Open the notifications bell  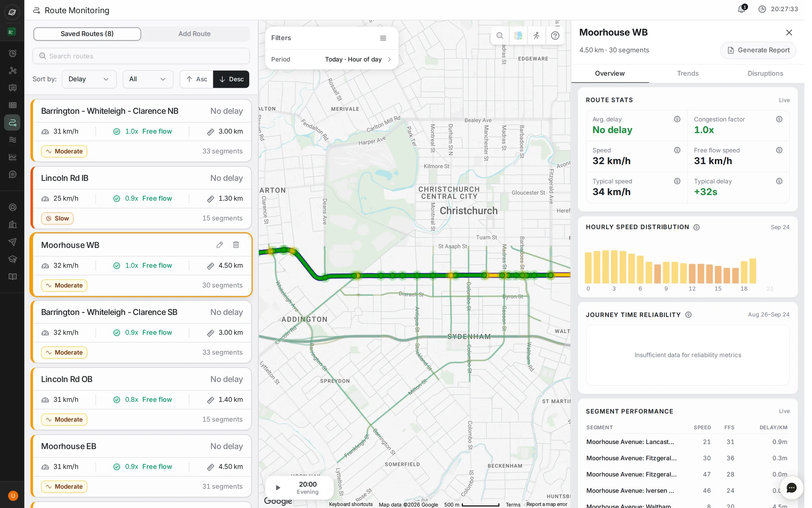click(x=741, y=9)
